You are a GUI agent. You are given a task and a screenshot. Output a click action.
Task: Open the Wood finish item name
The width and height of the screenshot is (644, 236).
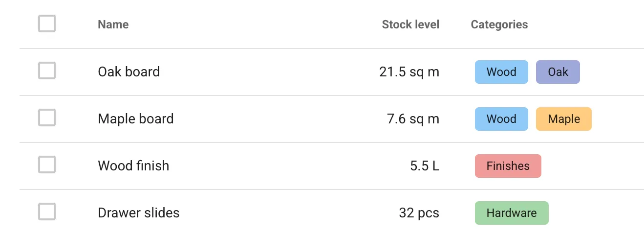tap(133, 166)
